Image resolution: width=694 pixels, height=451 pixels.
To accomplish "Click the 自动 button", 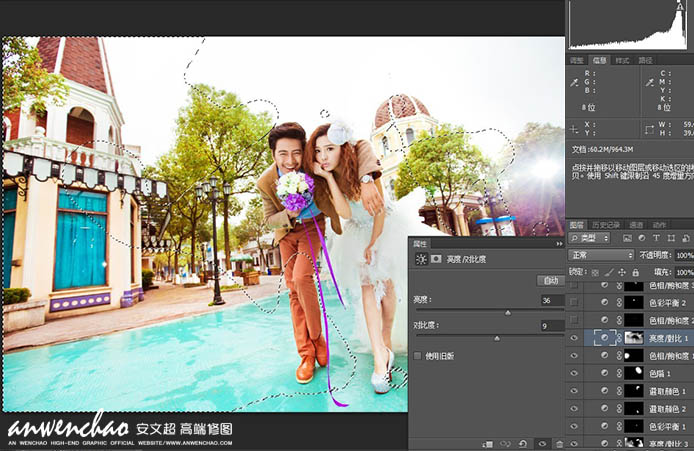I will [550, 281].
